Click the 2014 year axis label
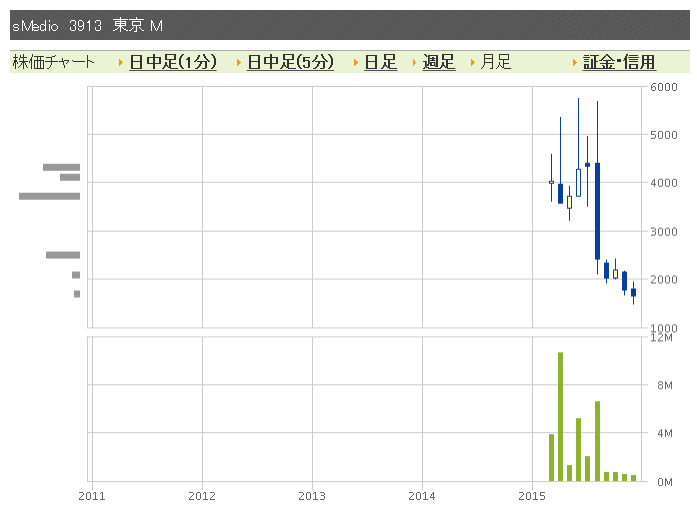This screenshot has height=513, width=697. point(422,496)
